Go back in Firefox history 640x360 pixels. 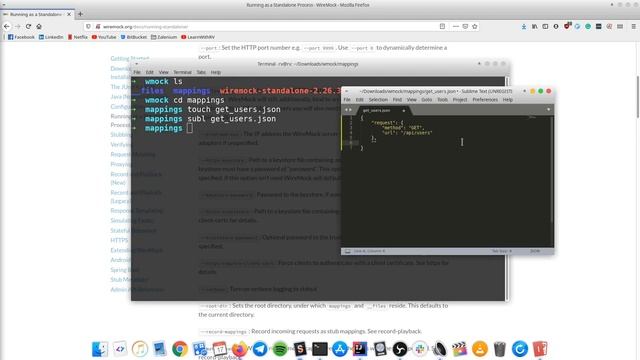[7, 26]
